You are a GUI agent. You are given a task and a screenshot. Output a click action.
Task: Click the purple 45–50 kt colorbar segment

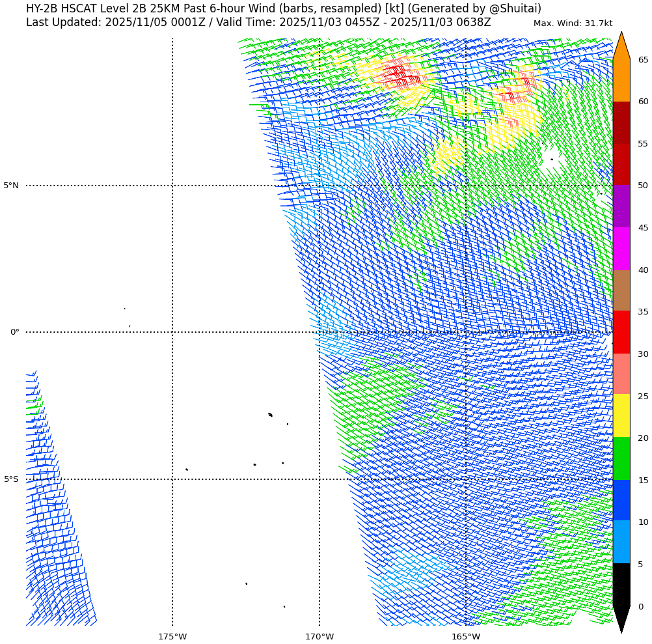pos(621,206)
